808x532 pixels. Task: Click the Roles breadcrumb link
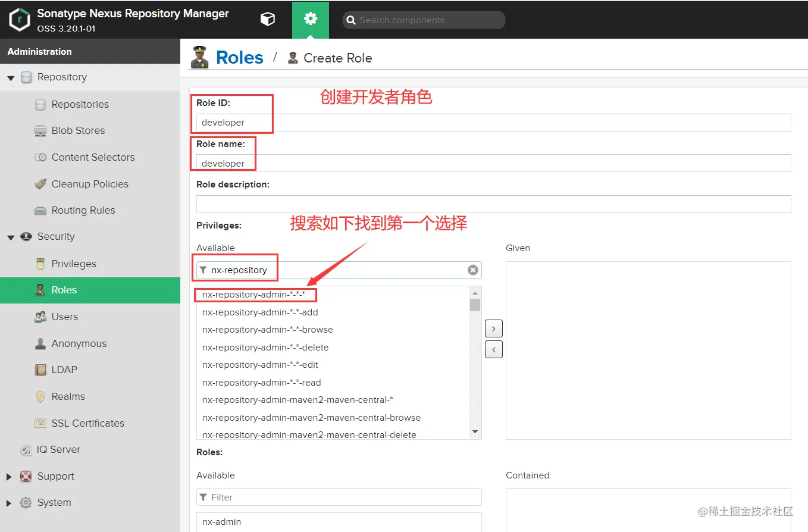[x=239, y=57]
